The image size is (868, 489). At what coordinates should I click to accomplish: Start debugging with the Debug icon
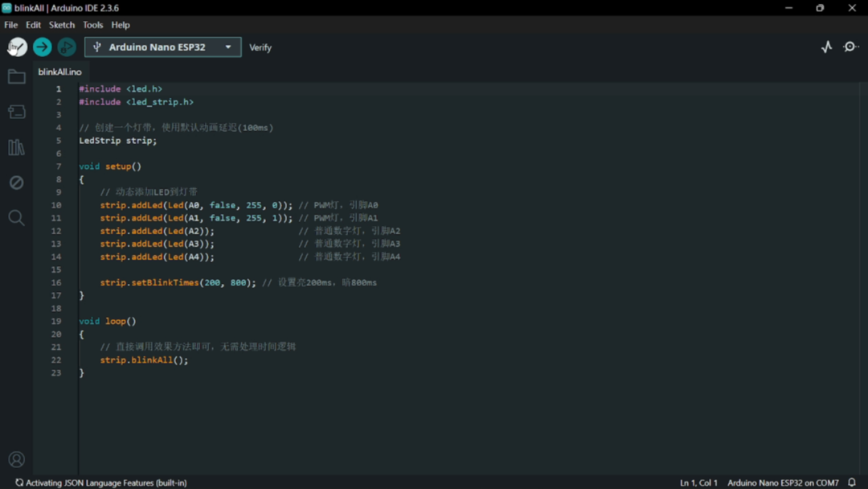coord(67,47)
